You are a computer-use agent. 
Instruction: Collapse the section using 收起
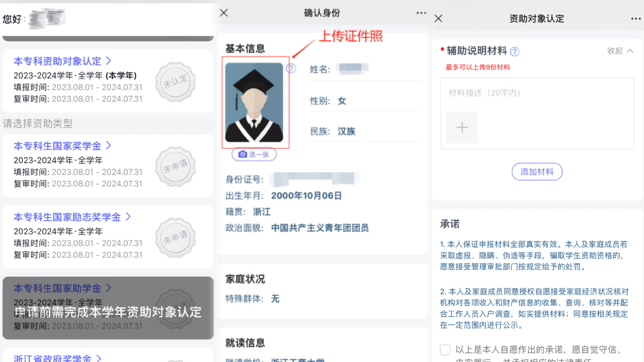tap(620, 51)
